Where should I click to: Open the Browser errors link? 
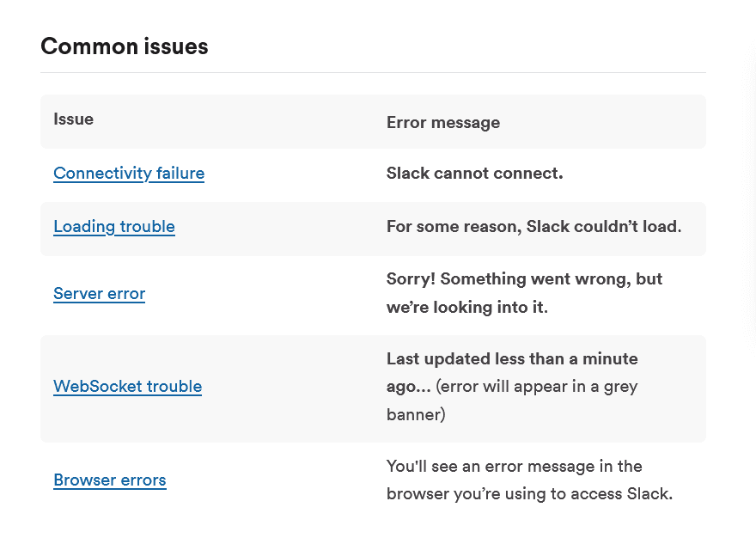[110, 480]
